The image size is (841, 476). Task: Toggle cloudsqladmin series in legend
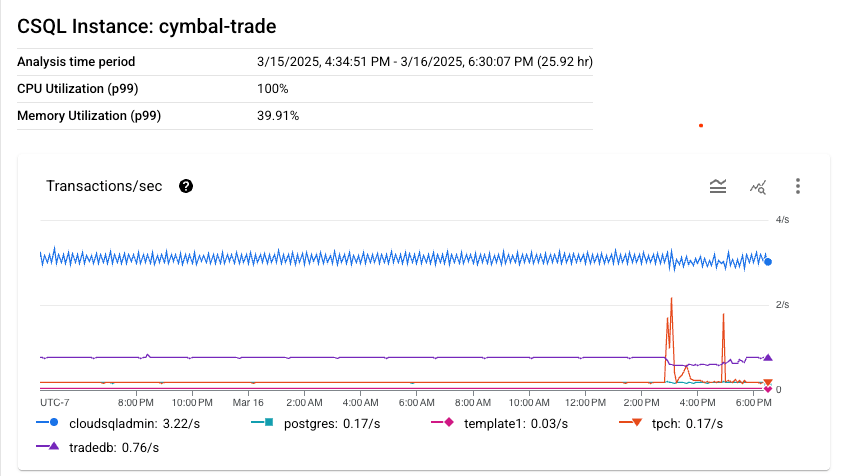(x=118, y=423)
